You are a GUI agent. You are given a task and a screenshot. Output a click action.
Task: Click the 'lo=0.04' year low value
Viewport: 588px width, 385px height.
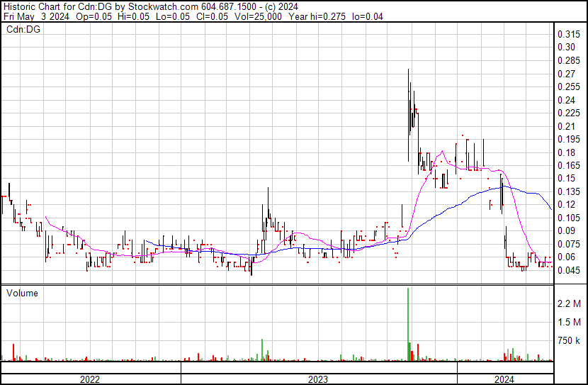tap(368, 16)
